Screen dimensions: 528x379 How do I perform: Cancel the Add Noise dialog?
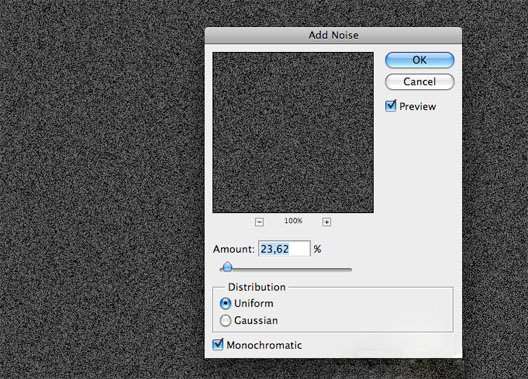420,82
